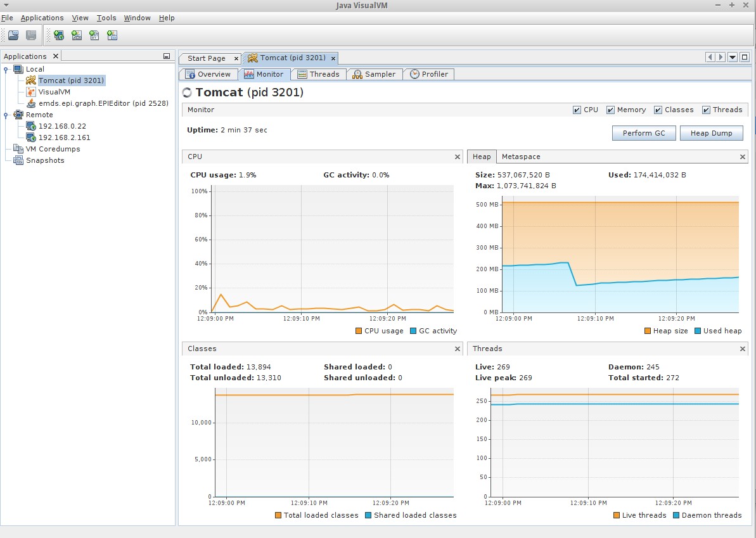The image size is (756, 538).
Task: Switch to the Sampler tab
Action: pos(375,74)
